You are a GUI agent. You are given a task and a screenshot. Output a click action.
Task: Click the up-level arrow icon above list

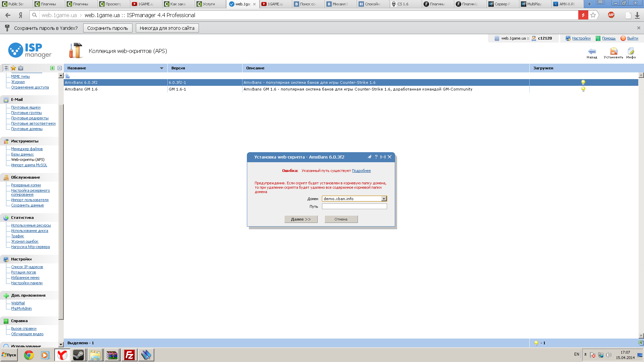(x=67, y=76)
